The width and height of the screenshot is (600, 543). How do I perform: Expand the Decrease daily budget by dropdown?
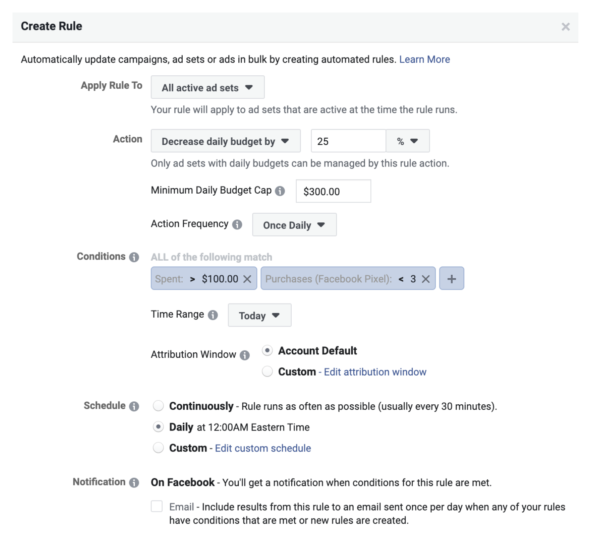click(x=225, y=141)
